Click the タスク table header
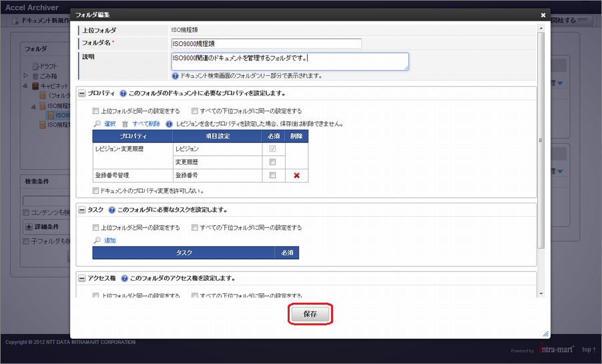Image resolution: width=602 pixels, height=364 pixels. click(184, 253)
